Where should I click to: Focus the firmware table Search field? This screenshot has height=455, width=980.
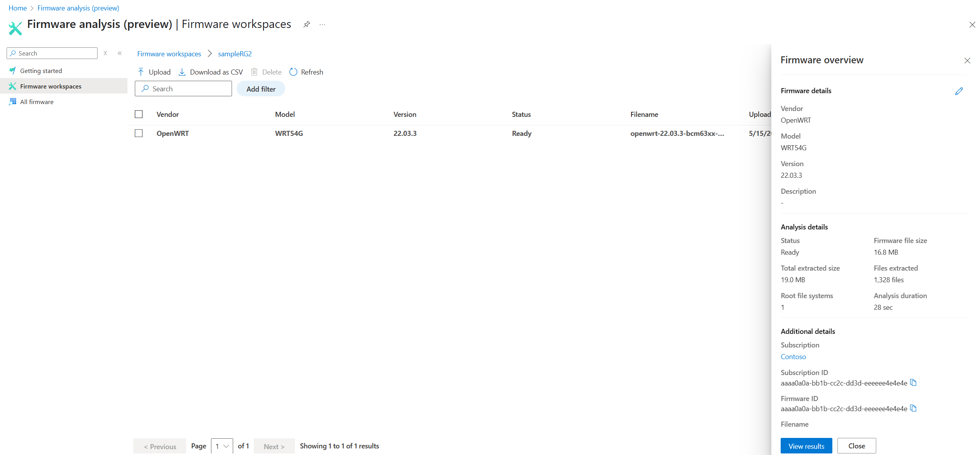pyautogui.click(x=183, y=89)
